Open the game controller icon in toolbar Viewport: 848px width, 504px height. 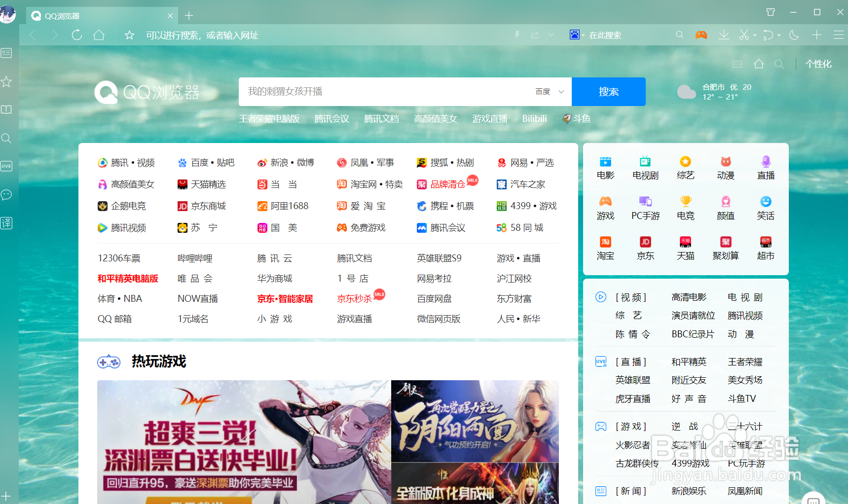pos(701,35)
